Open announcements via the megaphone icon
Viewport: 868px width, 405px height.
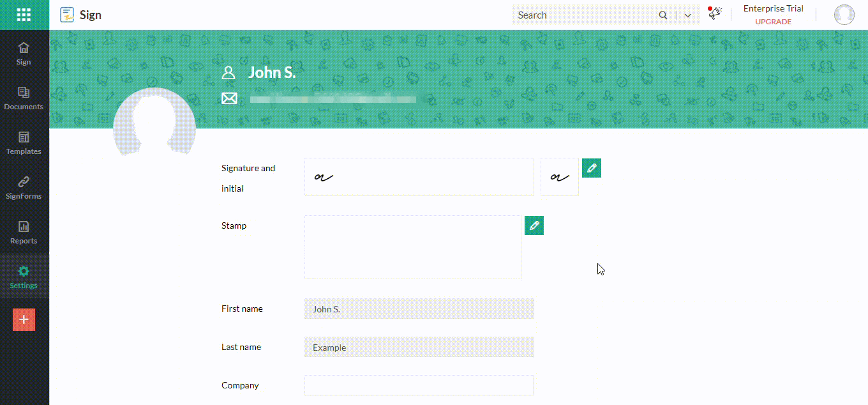coord(714,13)
